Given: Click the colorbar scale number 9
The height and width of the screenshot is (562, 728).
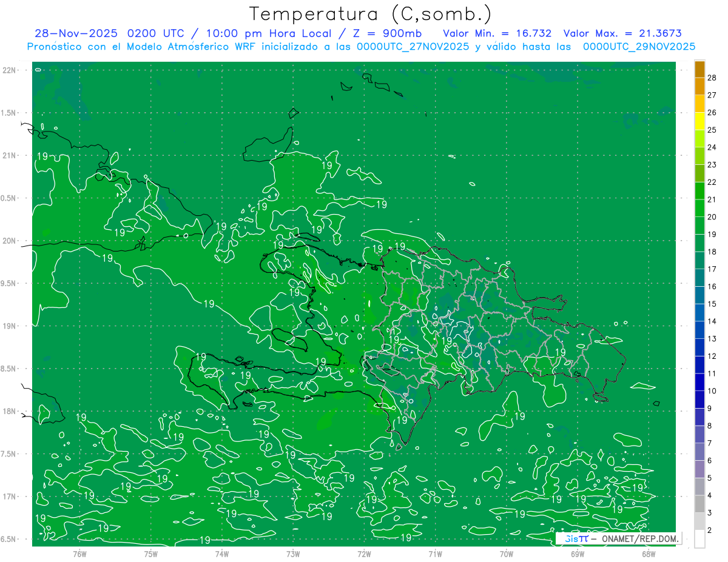Looking at the screenshot, I should pos(710,409).
